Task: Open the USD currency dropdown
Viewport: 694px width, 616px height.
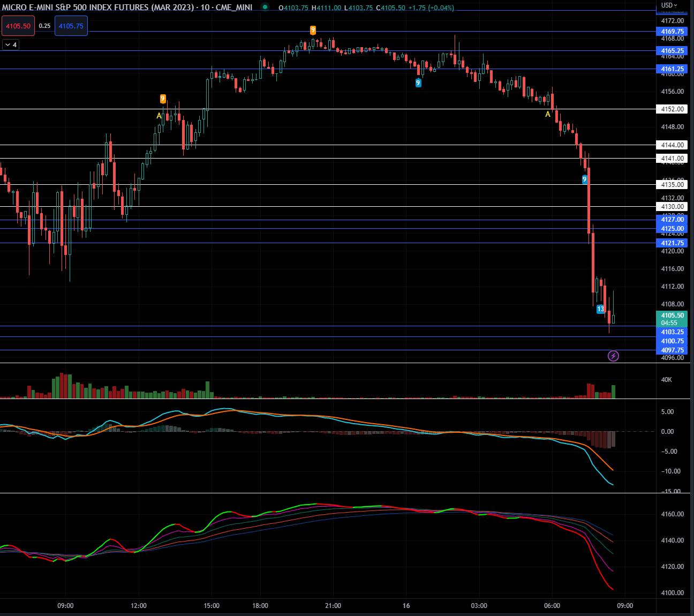Action: pos(669,5)
